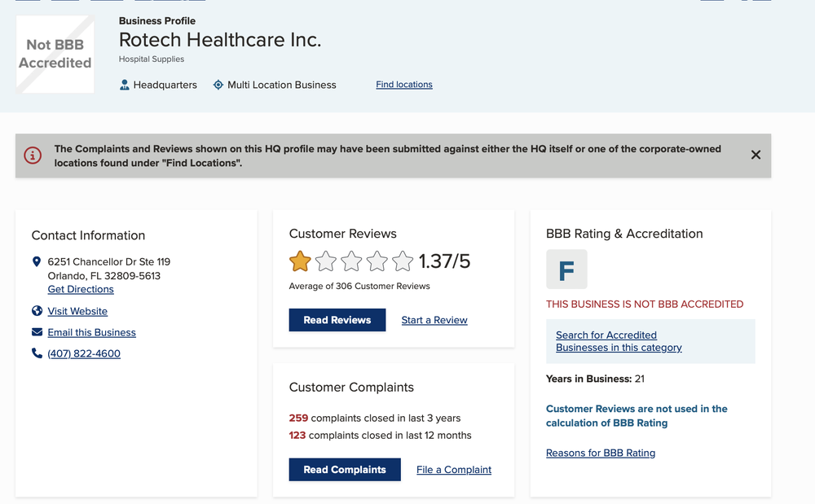
Task: Open the Find locations link
Action: click(404, 85)
